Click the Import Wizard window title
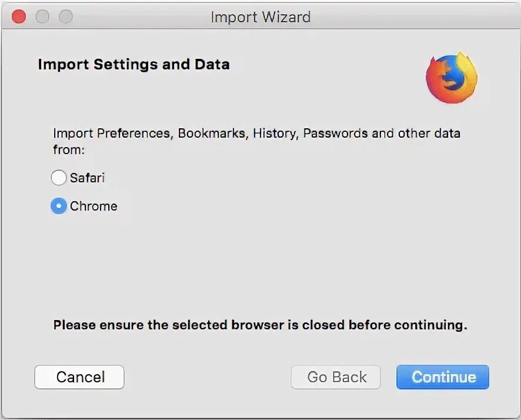Image resolution: width=521 pixels, height=420 pixels. tap(260, 17)
